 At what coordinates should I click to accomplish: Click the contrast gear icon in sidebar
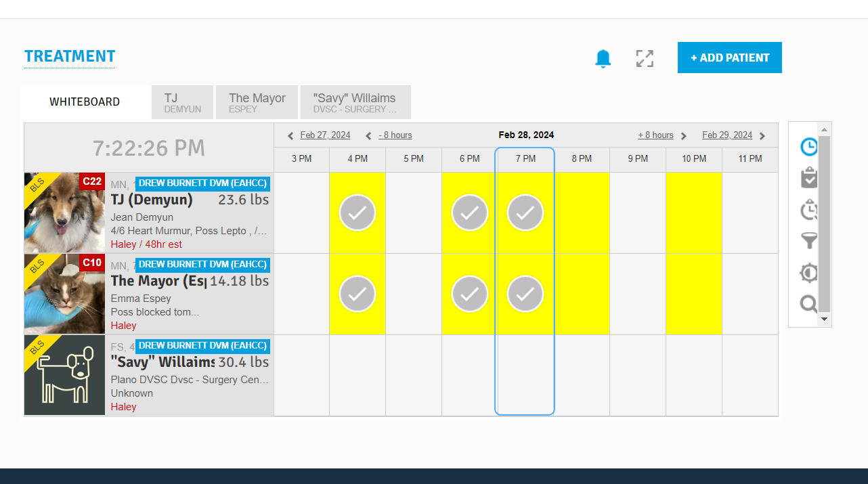[809, 273]
